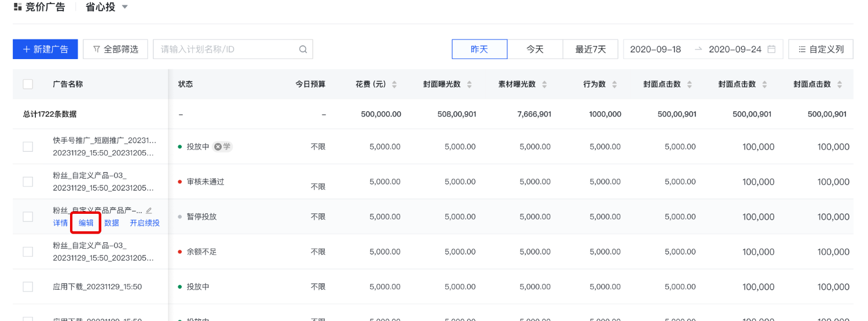Click 开启续投 link
Image resolution: width=868 pixels, height=321 pixels.
point(145,223)
